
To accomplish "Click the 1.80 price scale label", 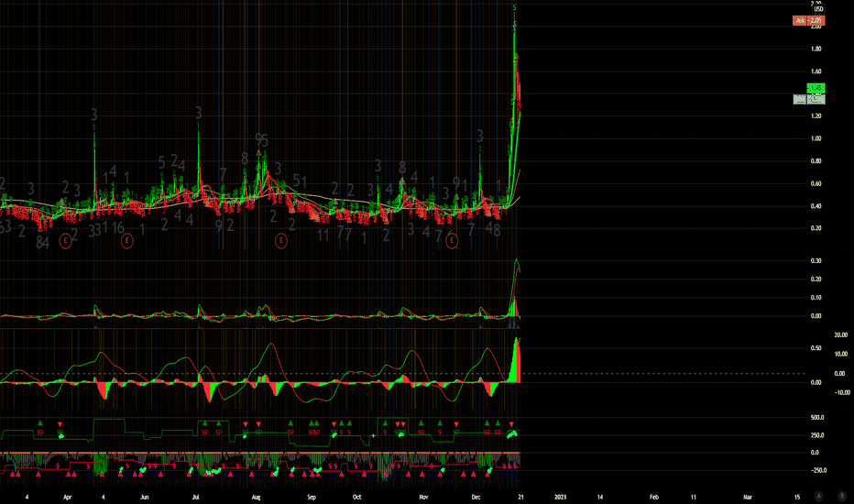I will pyautogui.click(x=816, y=49).
